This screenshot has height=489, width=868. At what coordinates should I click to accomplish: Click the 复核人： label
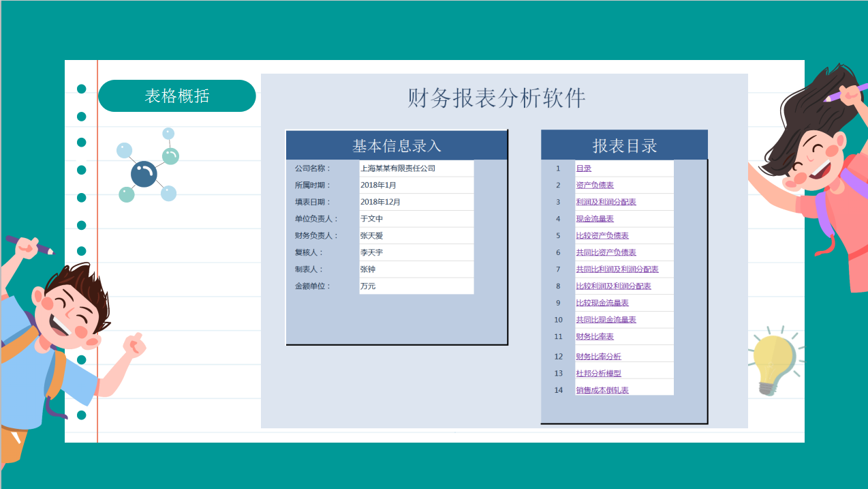point(309,252)
